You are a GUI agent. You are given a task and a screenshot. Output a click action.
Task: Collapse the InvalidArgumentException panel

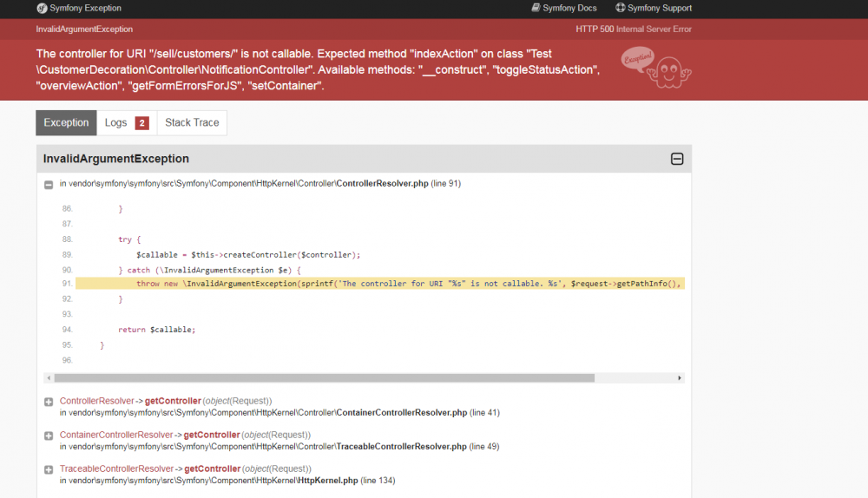point(676,160)
